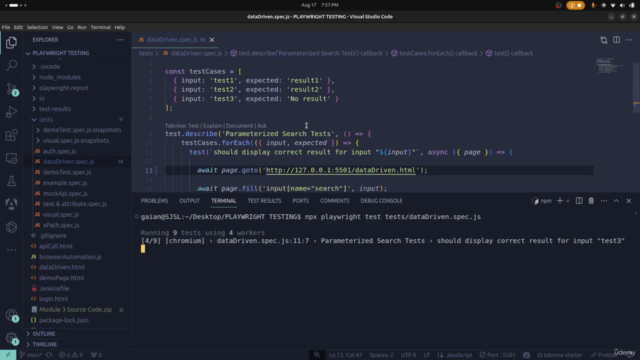Collapse the tests folder
640x360 pixels.
click(x=46, y=120)
